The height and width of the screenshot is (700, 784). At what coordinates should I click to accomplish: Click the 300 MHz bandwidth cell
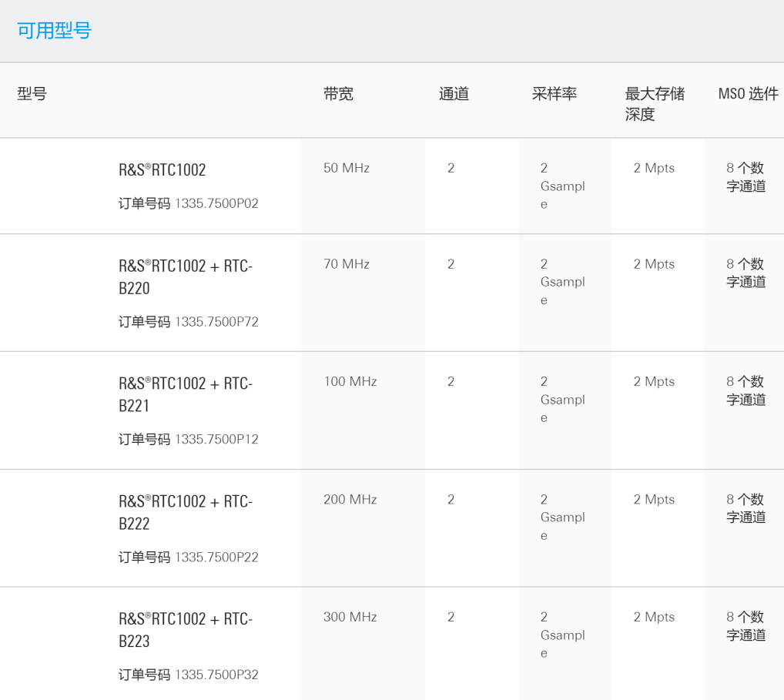point(350,617)
